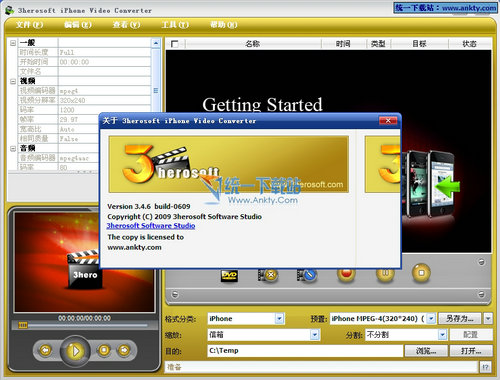Open the 帮助(H) menu
The width and height of the screenshot is (500, 380).
coord(224,25)
